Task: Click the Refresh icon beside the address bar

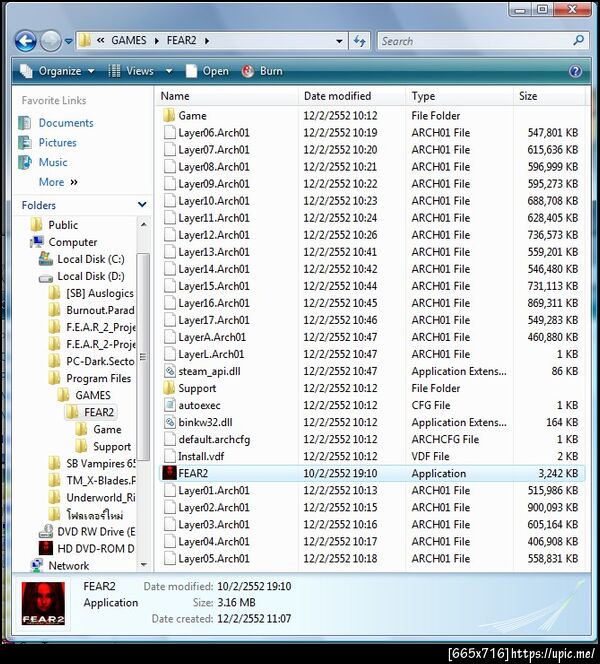Action: pyautogui.click(x=359, y=41)
